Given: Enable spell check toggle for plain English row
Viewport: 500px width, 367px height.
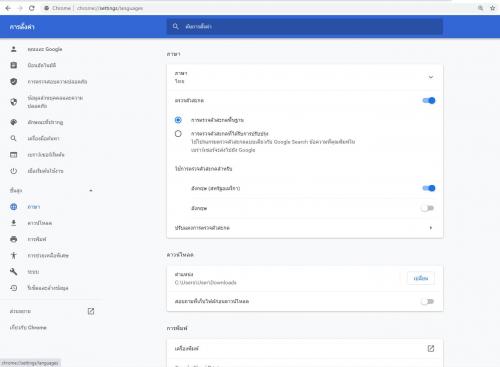Looking at the screenshot, I should pyautogui.click(x=427, y=208).
